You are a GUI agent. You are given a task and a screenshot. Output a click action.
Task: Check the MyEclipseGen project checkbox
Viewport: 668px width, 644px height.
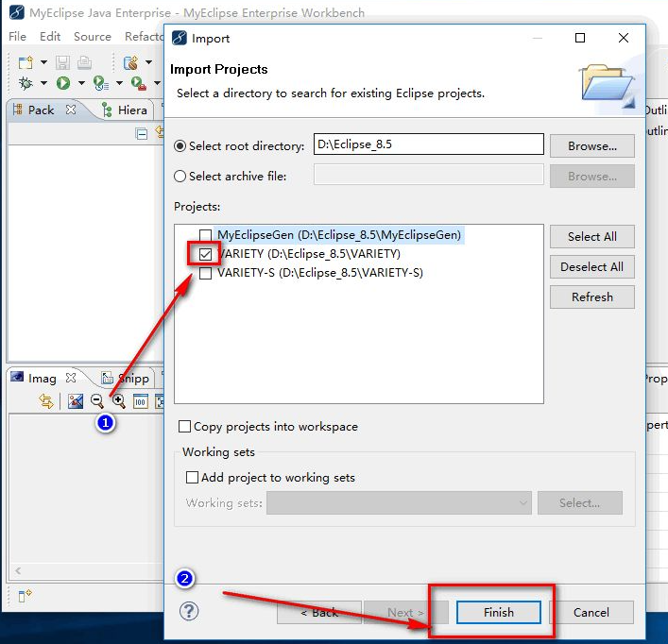[x=205, y=235]
